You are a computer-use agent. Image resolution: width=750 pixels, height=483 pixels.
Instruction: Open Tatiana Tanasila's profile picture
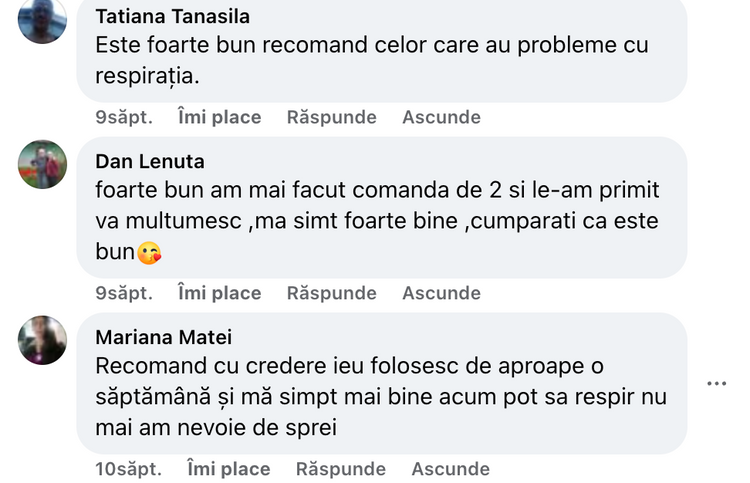click(42, 20)
